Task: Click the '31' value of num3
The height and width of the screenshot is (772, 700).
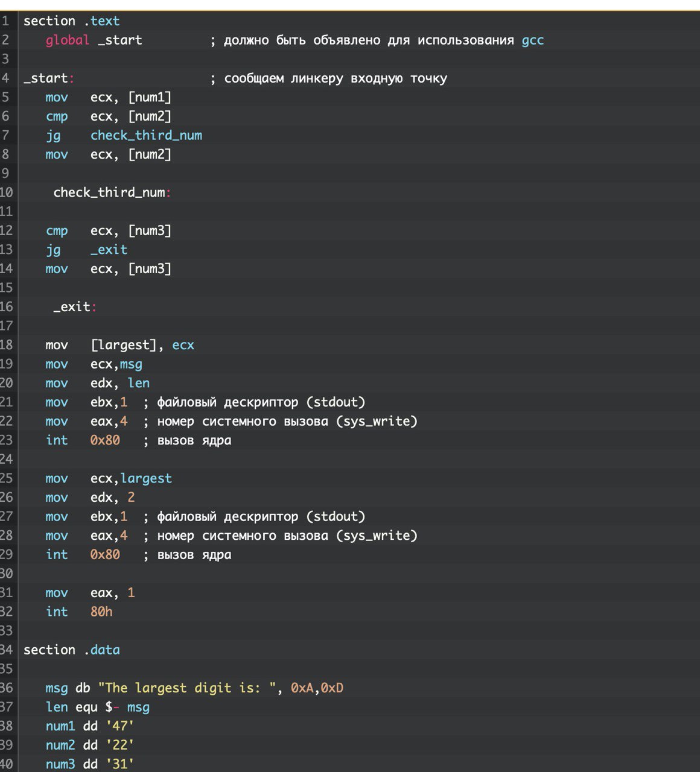Action: 120,764
